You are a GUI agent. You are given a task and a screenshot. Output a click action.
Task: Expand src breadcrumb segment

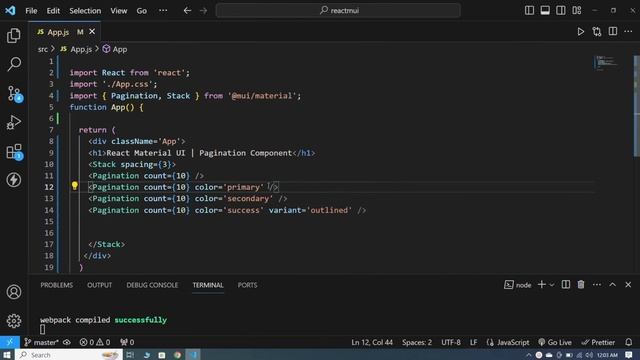(42, 49)
